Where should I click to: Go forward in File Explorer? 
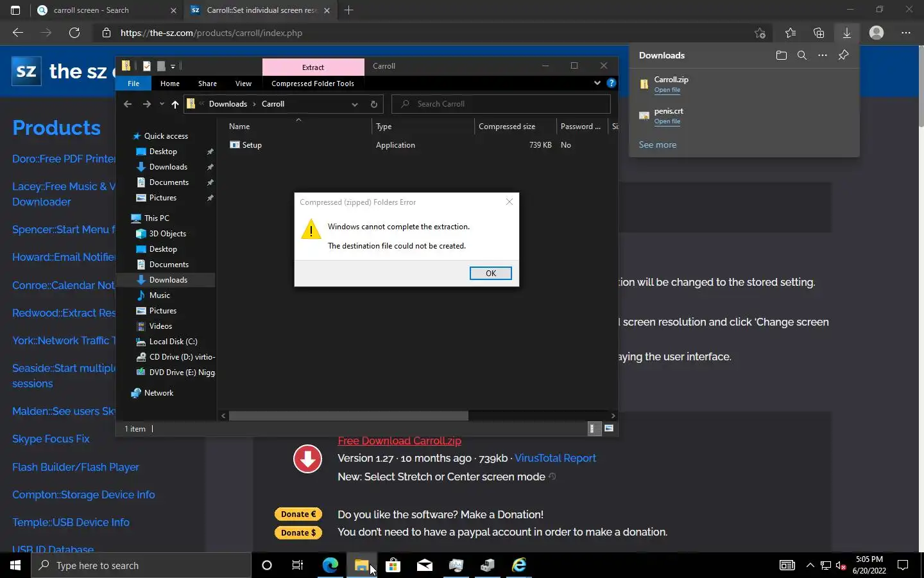147,104
